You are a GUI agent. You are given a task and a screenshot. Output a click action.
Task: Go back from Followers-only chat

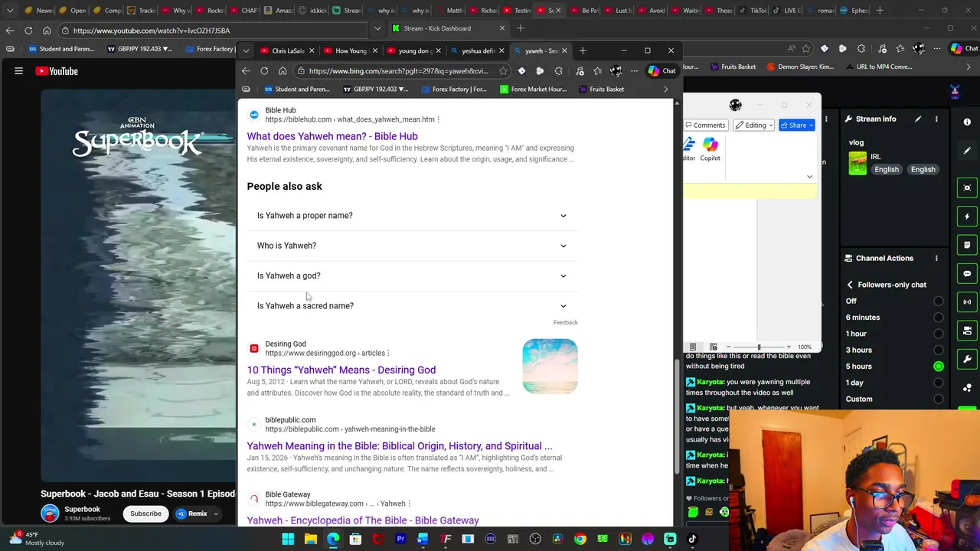(x=850, y=285)
